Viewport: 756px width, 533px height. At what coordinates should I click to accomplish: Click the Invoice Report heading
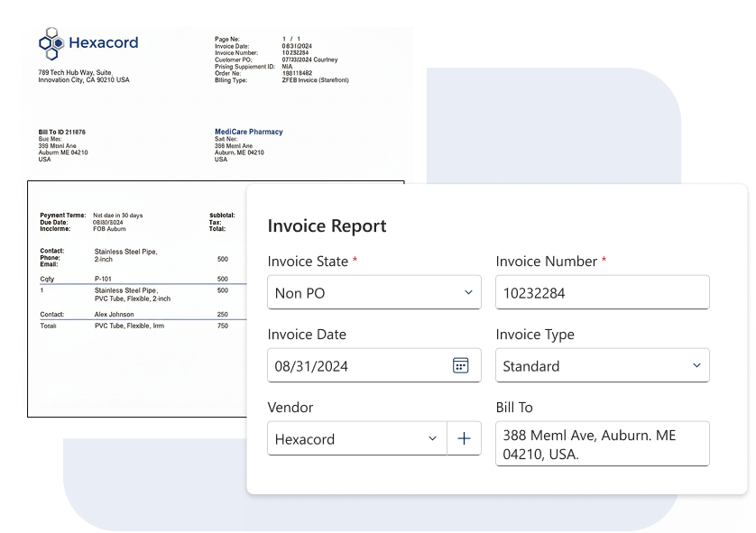pos(327,226)
